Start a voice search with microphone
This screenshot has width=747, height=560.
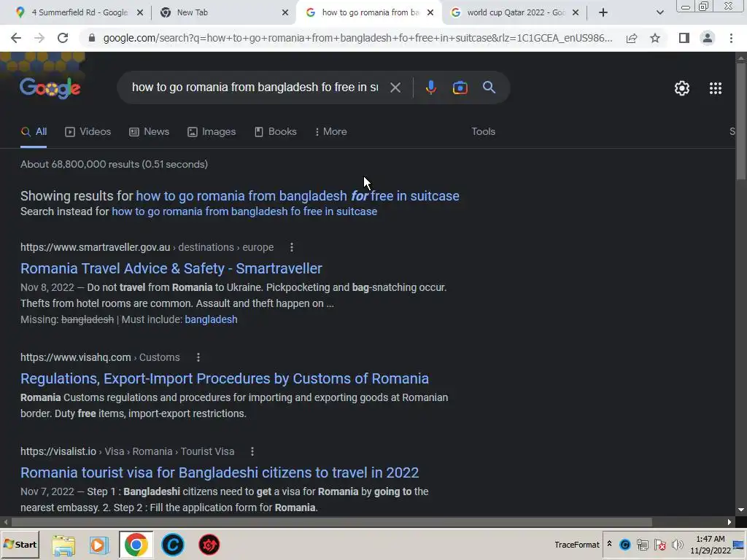[430, 87]
